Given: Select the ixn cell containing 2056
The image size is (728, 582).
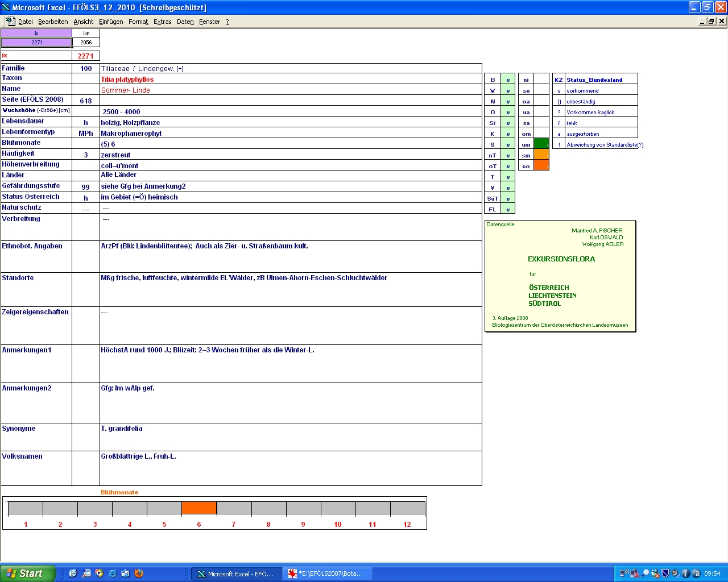Looking at the screenshot, I should point(86,42).
